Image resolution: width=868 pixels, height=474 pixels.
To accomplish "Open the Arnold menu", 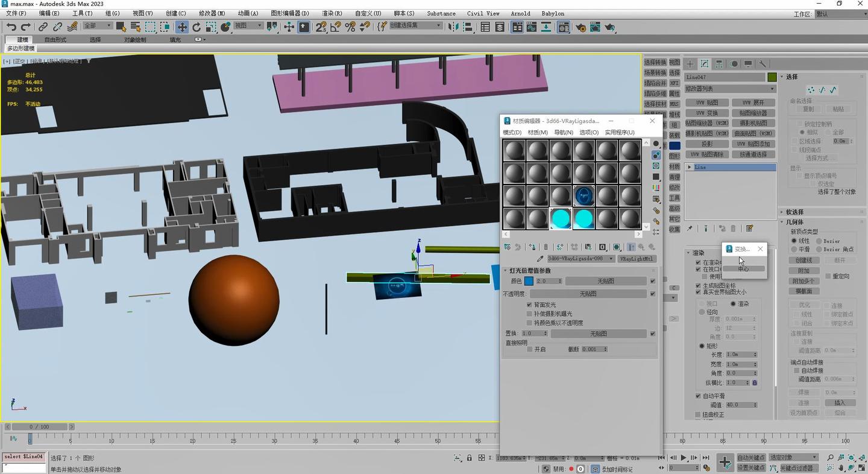I will click(x=521, y=13).
